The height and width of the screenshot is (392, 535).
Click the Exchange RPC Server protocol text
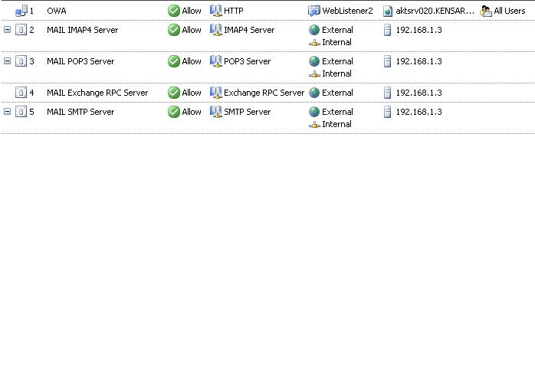coord(264,93)
